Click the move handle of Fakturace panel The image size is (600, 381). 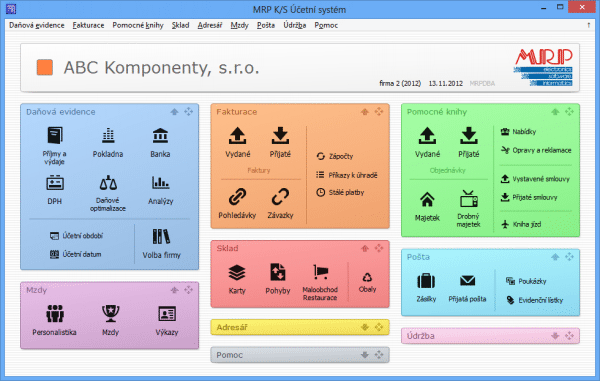(x=379, y=112)
